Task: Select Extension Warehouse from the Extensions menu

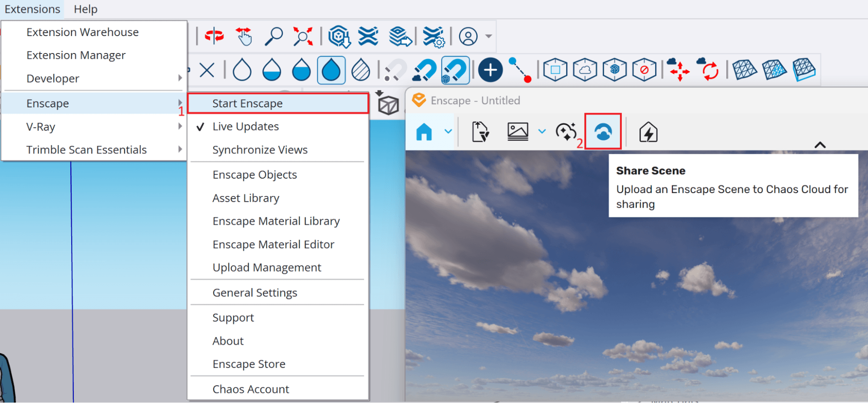Action: 83,32
